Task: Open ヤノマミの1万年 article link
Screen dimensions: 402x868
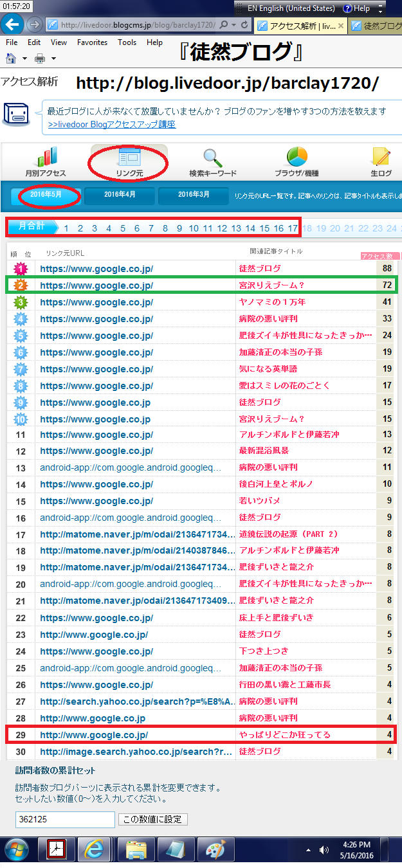Action: 273,302
